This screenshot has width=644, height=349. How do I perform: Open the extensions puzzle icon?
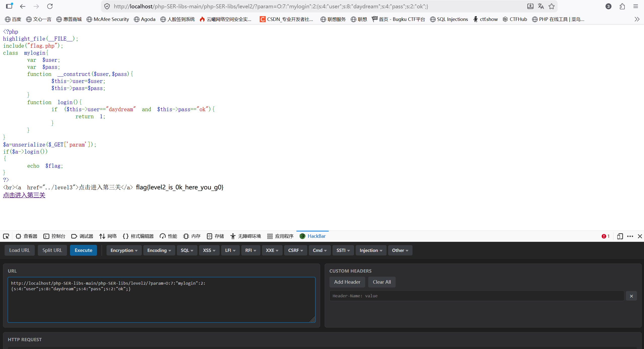pos(622,6)
